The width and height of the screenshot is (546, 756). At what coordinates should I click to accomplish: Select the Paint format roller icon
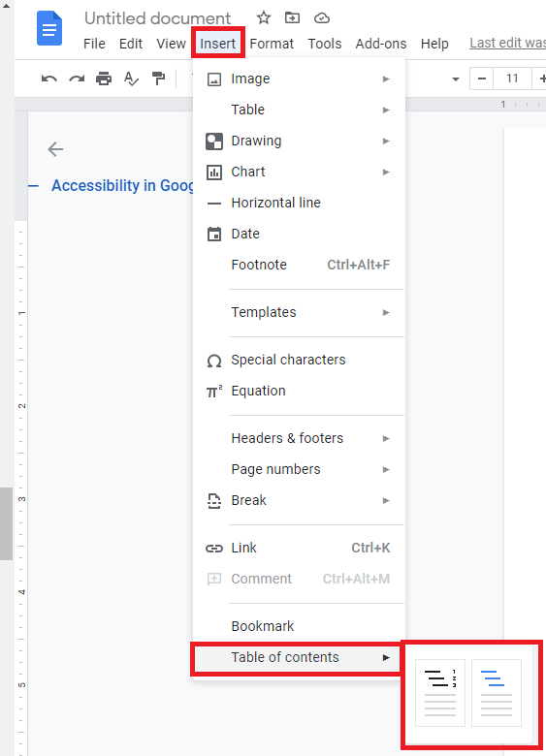tap(158, 79)
